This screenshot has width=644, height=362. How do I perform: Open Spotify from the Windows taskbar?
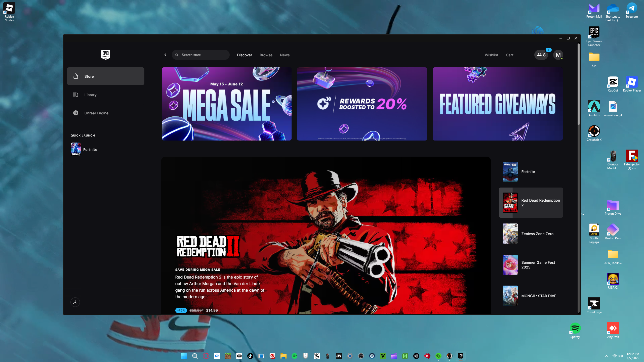[294, 356]
